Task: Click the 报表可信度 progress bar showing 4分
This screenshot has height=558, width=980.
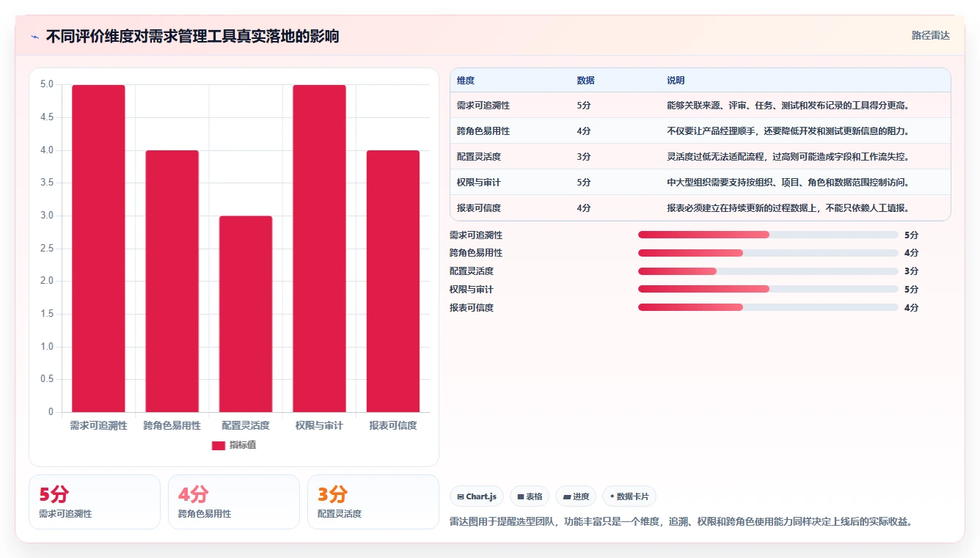Action: click(x=768, y=307)
